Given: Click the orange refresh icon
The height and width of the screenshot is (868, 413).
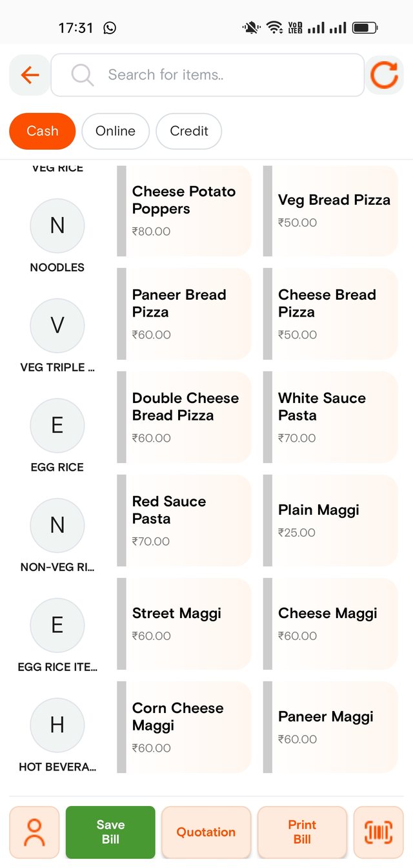Looking at the screenshot, I should [x=384, y=75].
